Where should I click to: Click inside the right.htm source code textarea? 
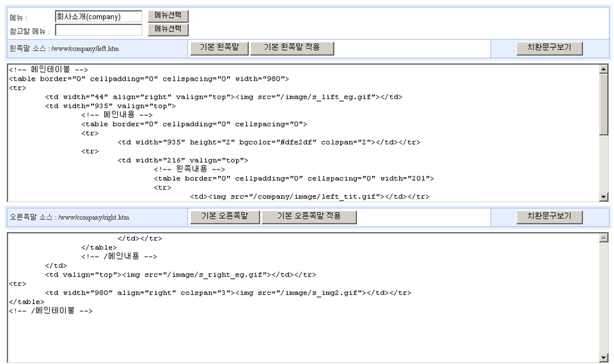[301, 320]
